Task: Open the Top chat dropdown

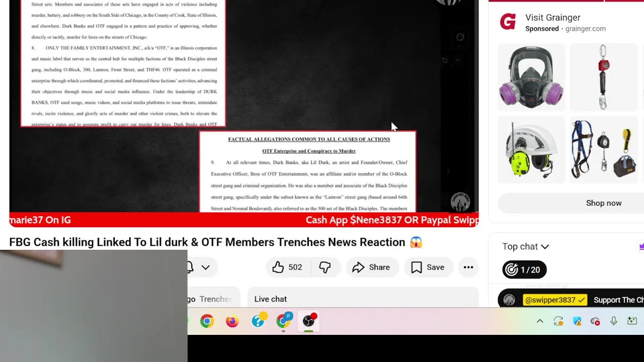Action: pyautogui.click(x=526, y=246)
